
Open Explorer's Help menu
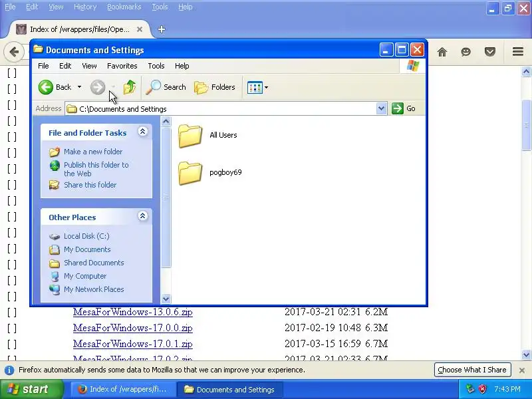click(182, 66)
